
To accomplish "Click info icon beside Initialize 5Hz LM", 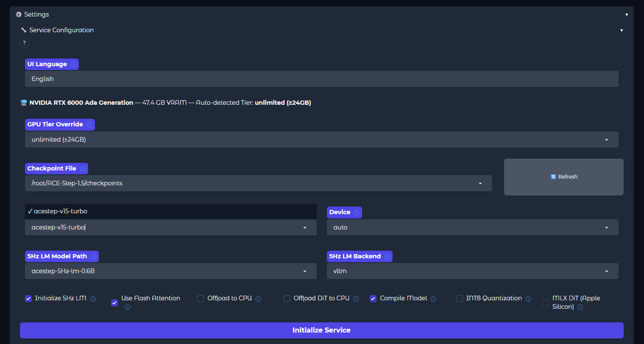I will 93,299.
